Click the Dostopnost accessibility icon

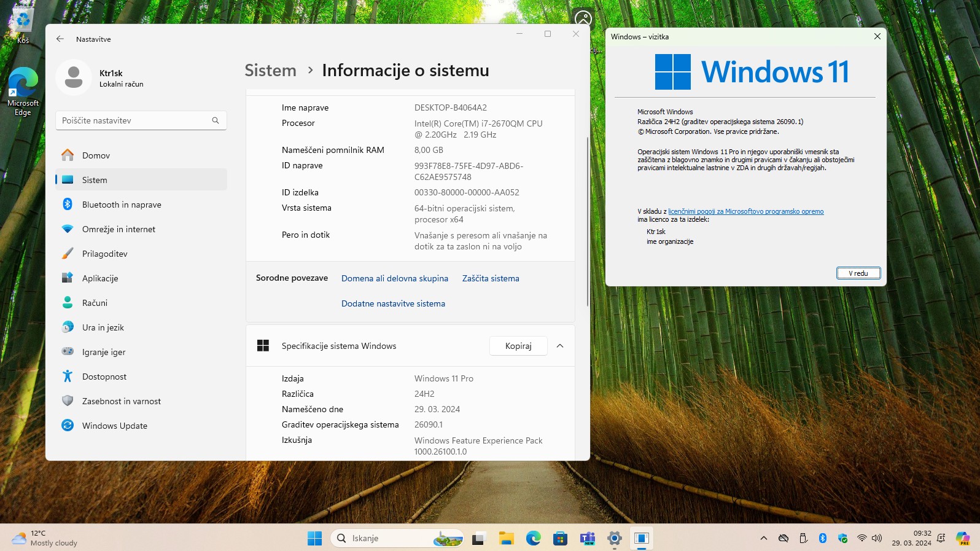68,376
